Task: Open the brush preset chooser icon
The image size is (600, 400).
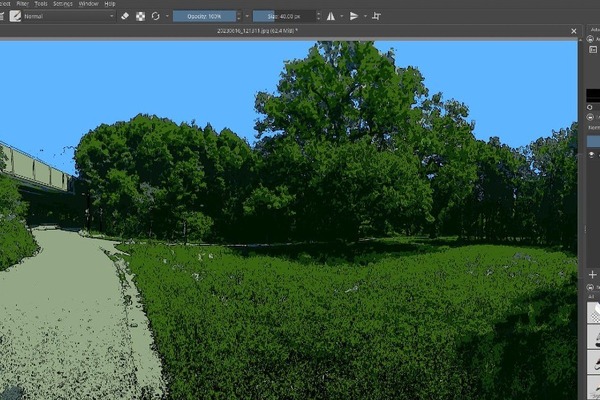Action: [15, 16]
